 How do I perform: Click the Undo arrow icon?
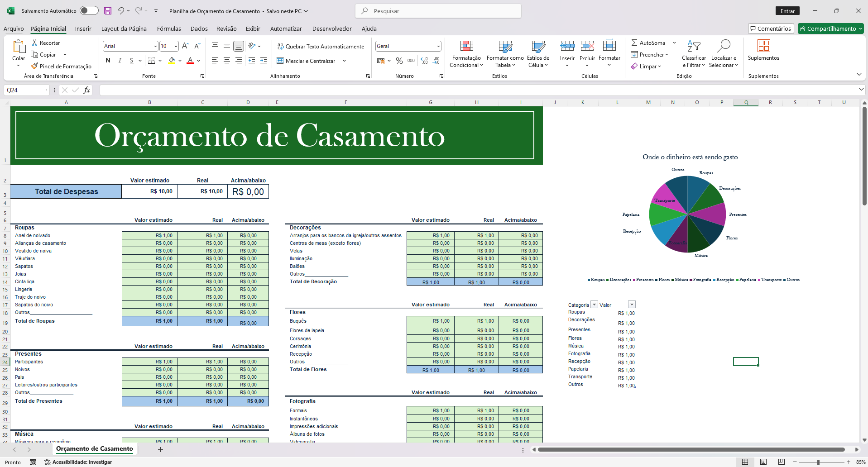(120, 11)
